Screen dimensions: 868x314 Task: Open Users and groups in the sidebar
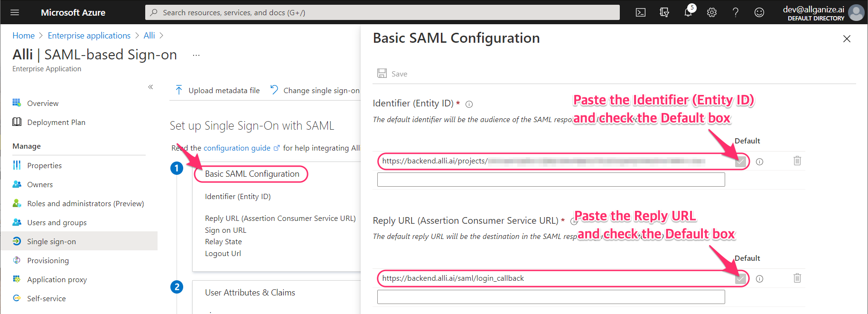(57, 222)
